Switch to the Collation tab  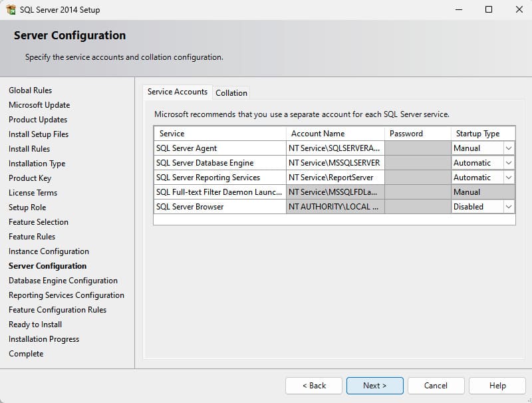pyautogui.click(x=231, y=93)
